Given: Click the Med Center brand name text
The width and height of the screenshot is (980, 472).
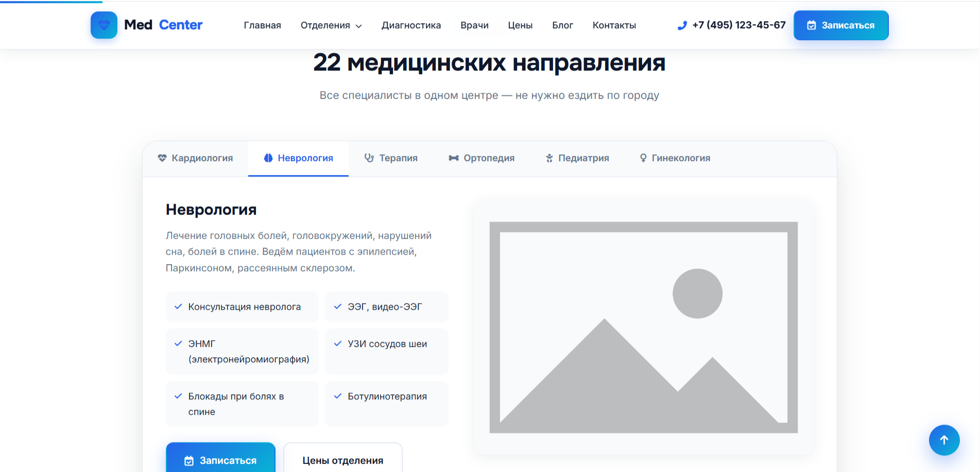Looking at the screenshot, I should click(163, 25).
